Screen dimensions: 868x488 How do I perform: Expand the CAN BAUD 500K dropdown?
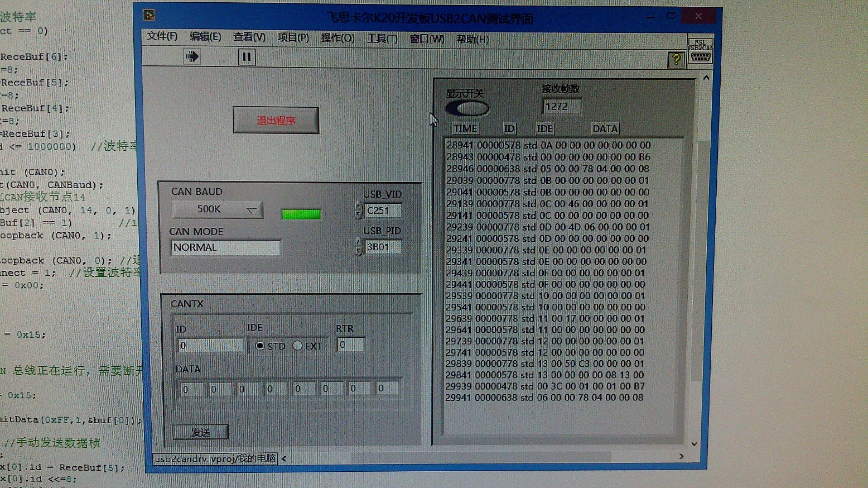[218, 209]
